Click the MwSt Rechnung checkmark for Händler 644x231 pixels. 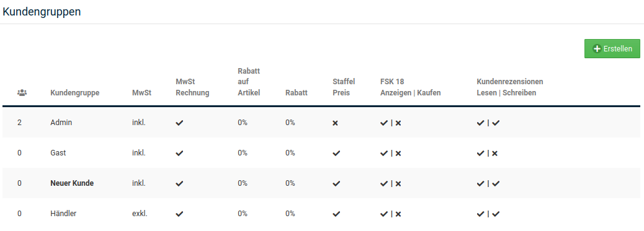tap(179, 214)
